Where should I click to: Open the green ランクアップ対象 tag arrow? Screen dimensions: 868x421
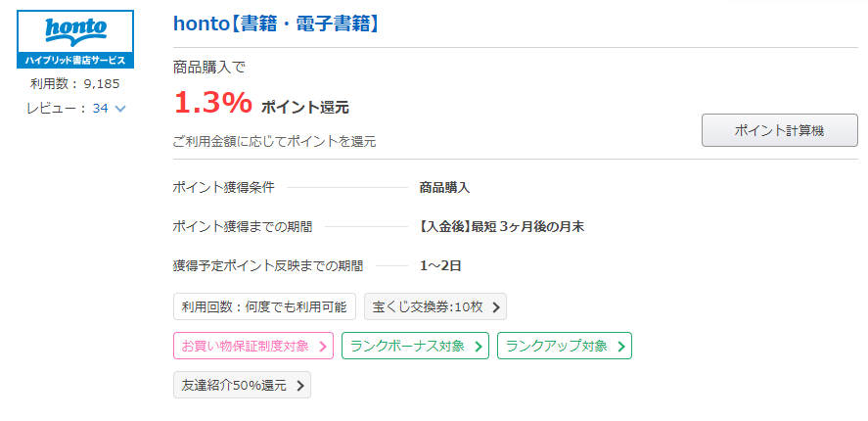click(x=621, y=346)
